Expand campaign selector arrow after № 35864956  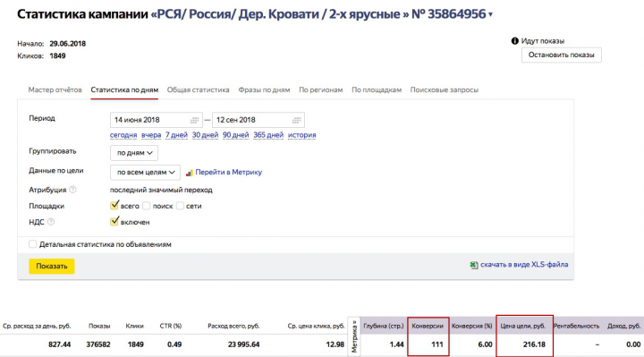[x=490, y=15]
